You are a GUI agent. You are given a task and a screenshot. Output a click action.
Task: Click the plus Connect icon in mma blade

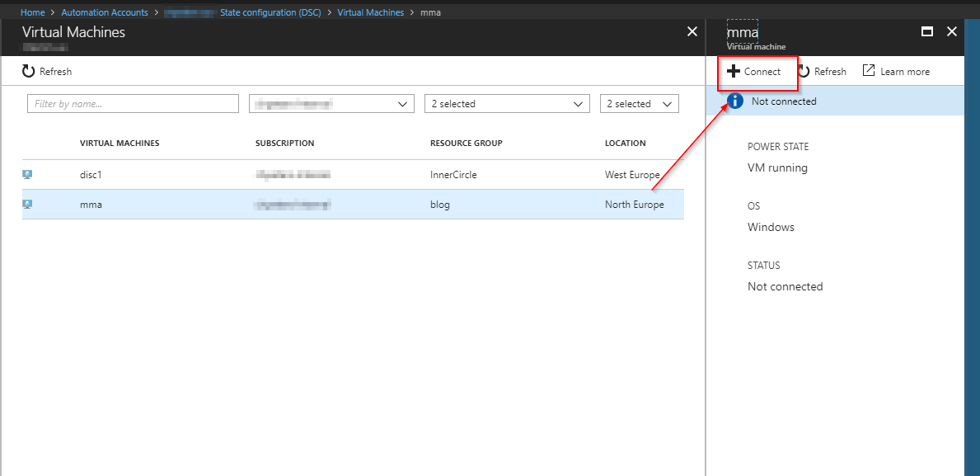pos(733,71)
